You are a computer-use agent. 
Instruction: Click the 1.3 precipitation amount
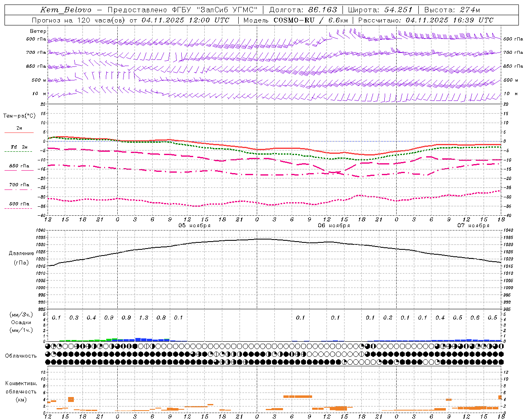[x=144, y=318]
